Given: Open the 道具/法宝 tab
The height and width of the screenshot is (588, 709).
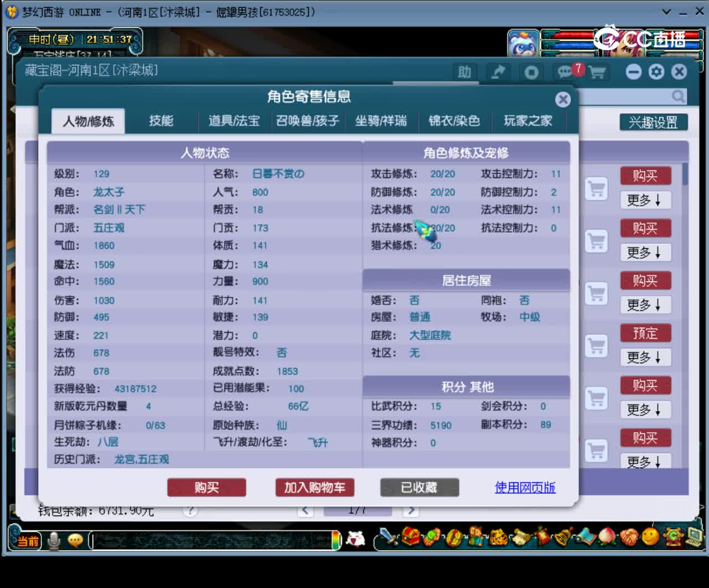Looking at the screenshot, I should (234, 121).
